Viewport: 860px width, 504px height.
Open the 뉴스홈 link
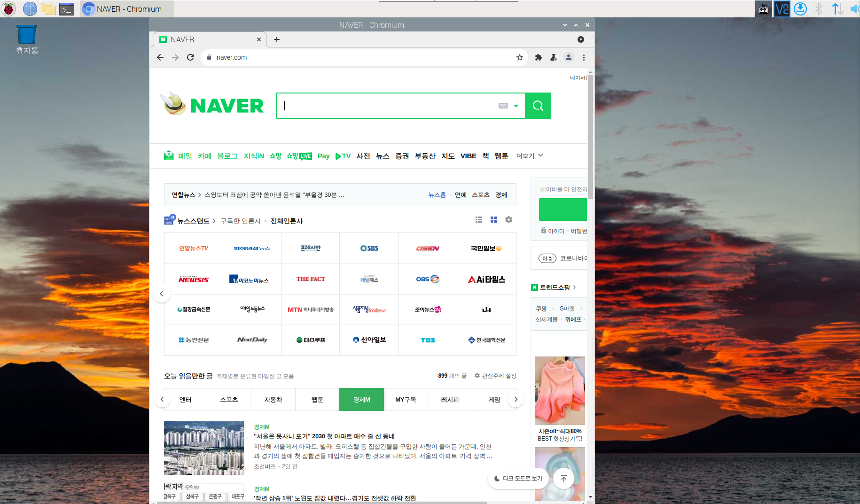tap(437, 195)
